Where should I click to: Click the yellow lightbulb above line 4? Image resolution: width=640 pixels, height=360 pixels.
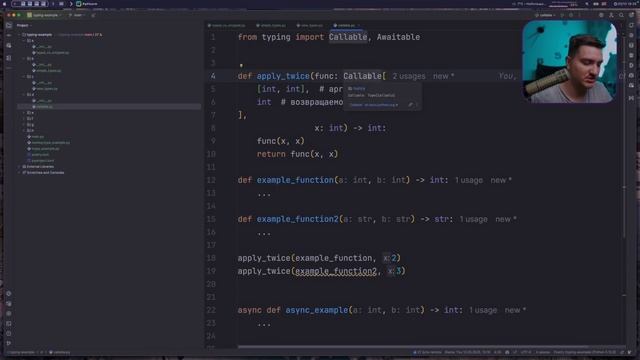(241, 65)
